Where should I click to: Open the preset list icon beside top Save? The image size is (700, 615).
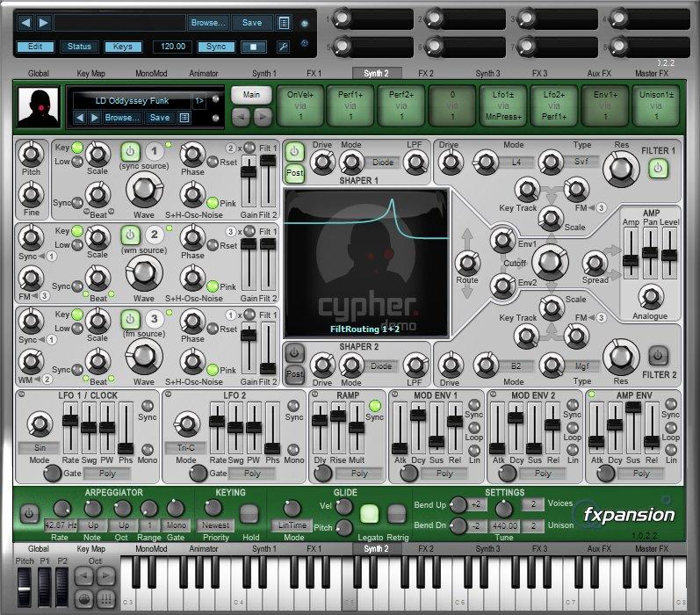(x=284, y=23)
